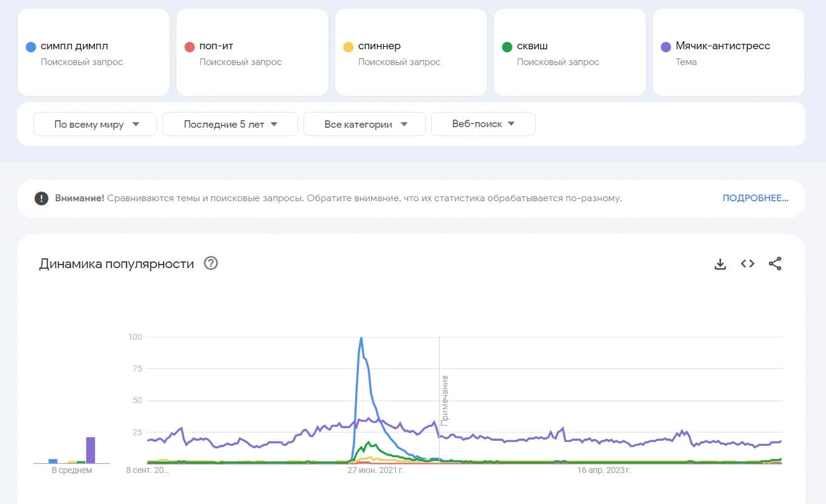The image size is (826, 504).
Task: Select the симпл димпл search term card
Action: (x=94, y=52)
